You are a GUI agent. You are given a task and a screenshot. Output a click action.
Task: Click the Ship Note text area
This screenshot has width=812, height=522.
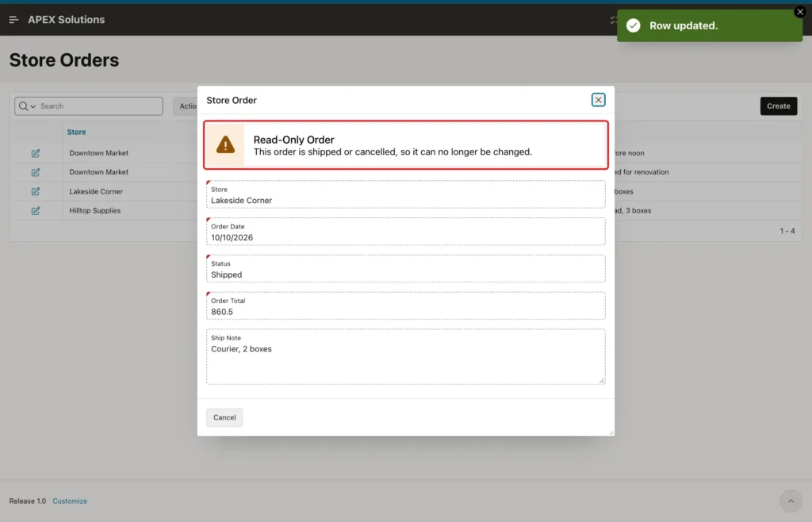pos(405,357)
